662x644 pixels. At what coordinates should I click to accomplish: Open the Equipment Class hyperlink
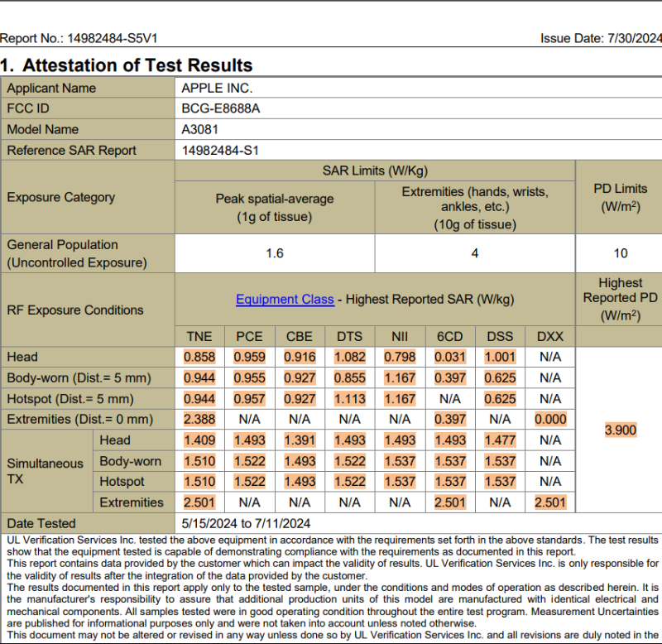[285, 300]
